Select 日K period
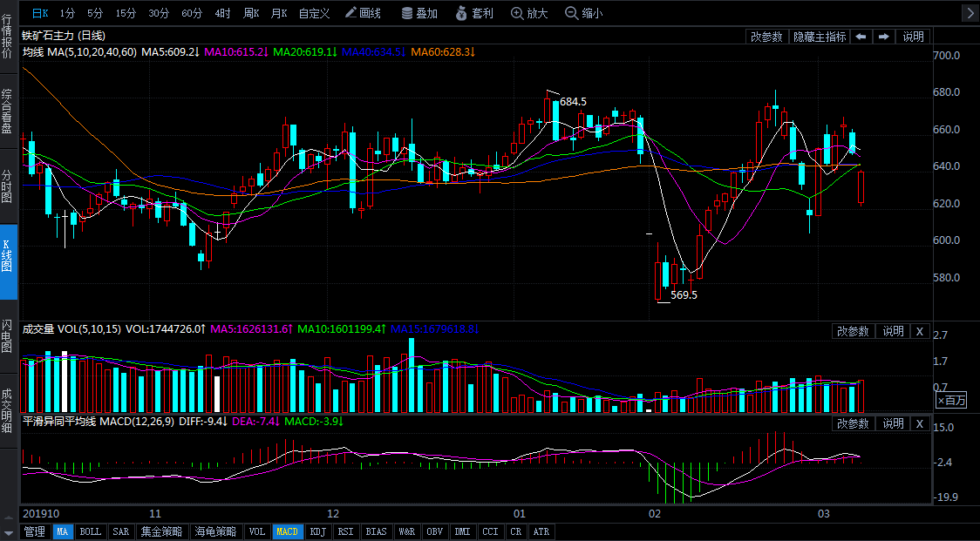Screen dimensions: 980x541 (x=40, y=13)
